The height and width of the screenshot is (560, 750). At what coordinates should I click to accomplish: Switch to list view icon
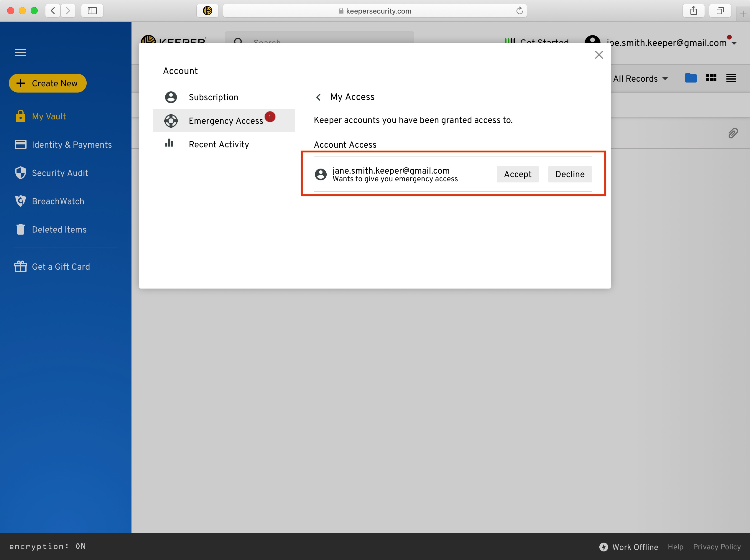pyautogui.click(x=731, y=78)
